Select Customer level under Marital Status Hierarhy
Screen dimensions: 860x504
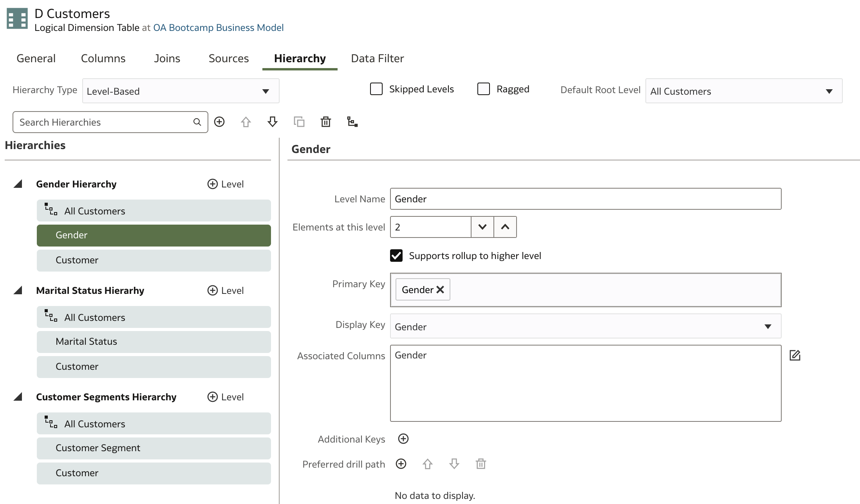[154, 367]
